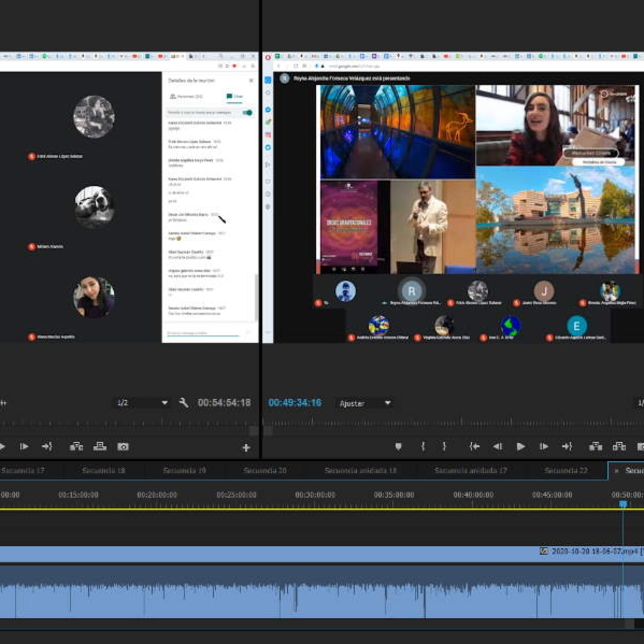
Task: Click the Overwrite button in Source monitor
Action: [100, 446]
